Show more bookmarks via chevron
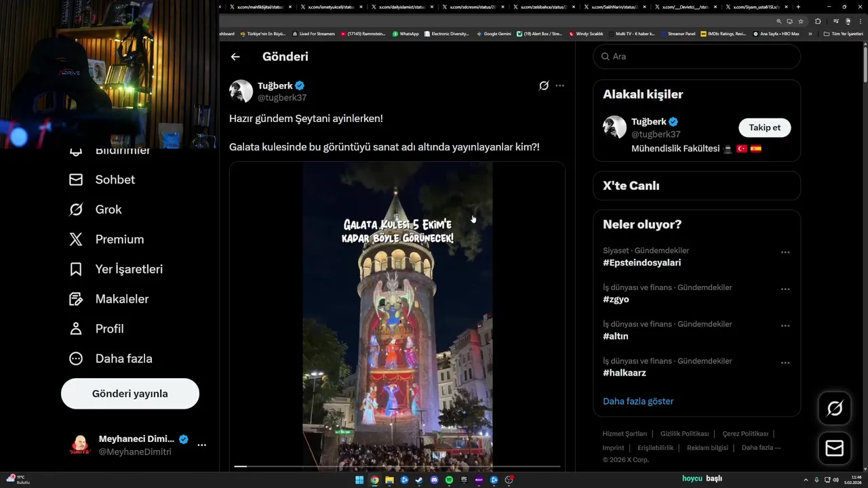Screen dimensions: 868x488 click(810, 34)
